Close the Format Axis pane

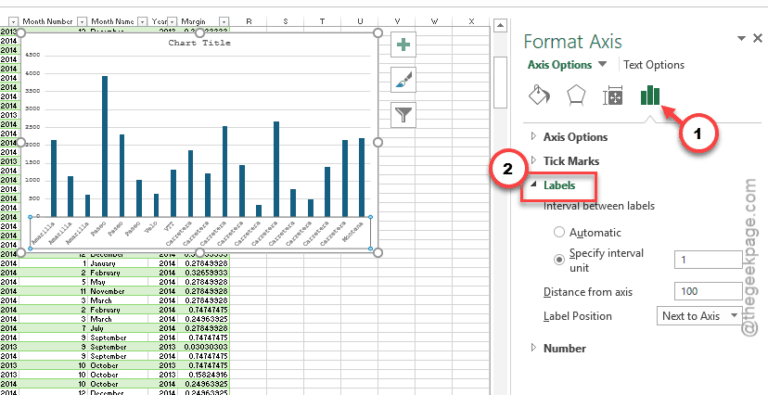click(x=757, y=38)
